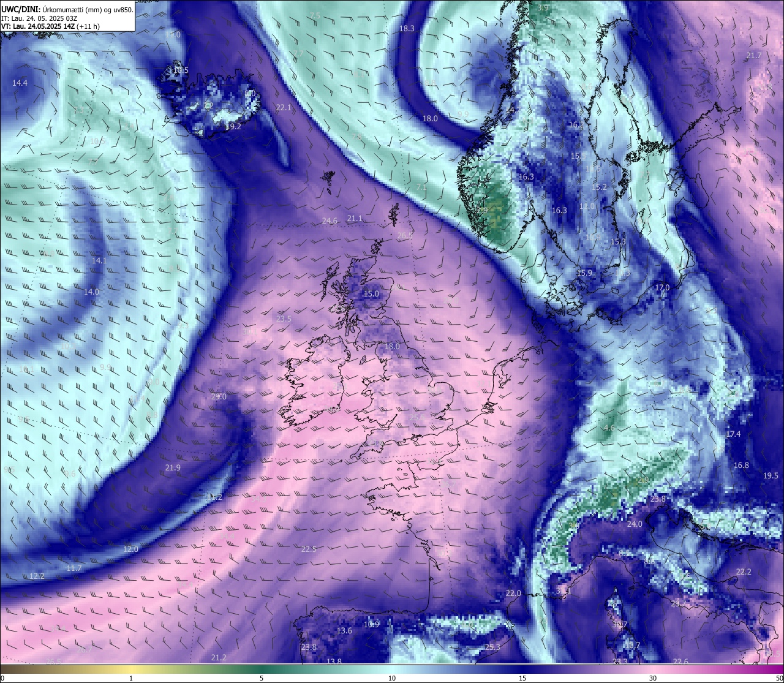Image resolution: width=784 pixels, height=683 pixels.
Task: Click the 4.6 value over central Europe
Action: coord(609,428)
